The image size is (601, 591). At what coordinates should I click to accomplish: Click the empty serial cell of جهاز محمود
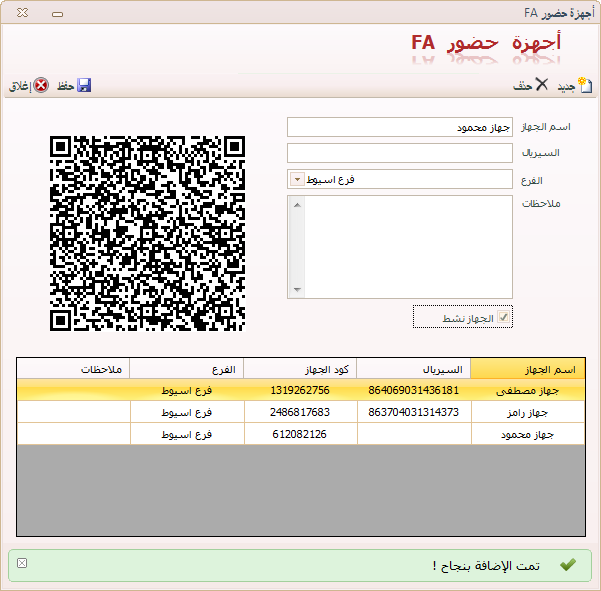414,434
